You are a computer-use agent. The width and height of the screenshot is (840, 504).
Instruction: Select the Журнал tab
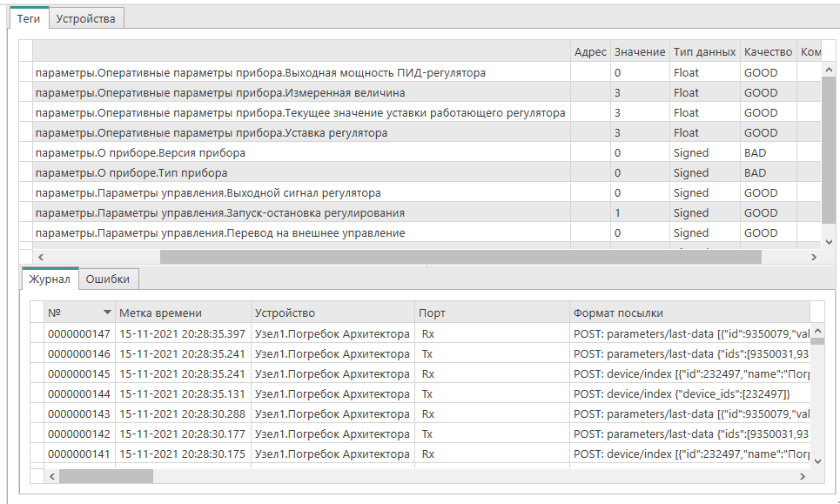pyautogui.click(x=49, y=279)
